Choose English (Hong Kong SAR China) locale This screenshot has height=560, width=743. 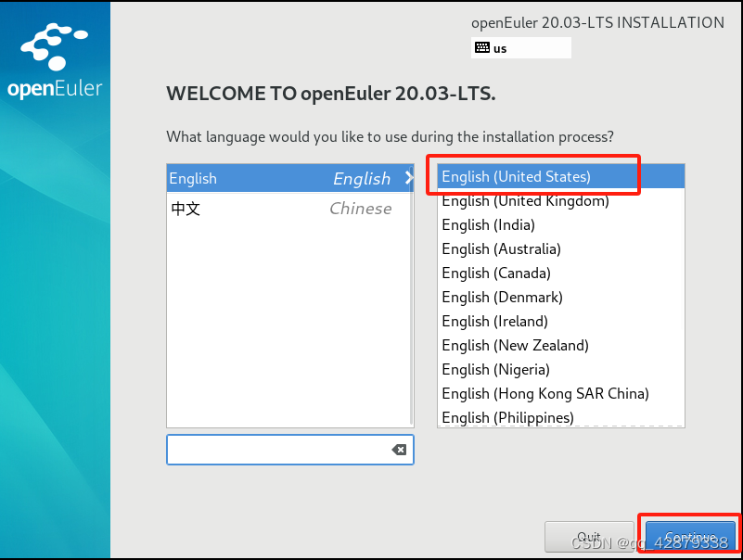point(561,394)
